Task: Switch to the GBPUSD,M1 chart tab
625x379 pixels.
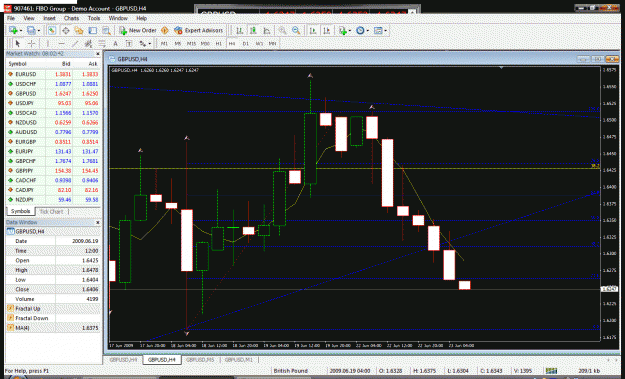Action: 239,359
